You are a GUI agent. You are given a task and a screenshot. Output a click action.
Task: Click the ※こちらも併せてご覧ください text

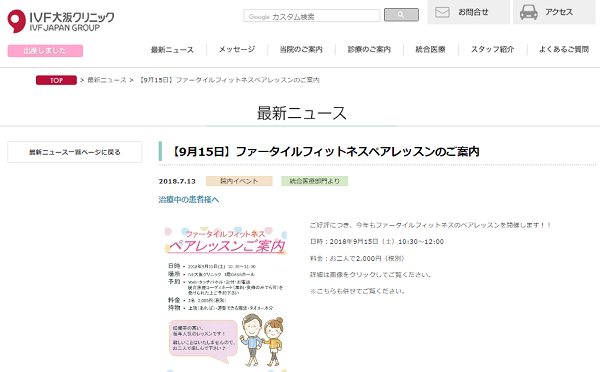[x=357, y=291]
